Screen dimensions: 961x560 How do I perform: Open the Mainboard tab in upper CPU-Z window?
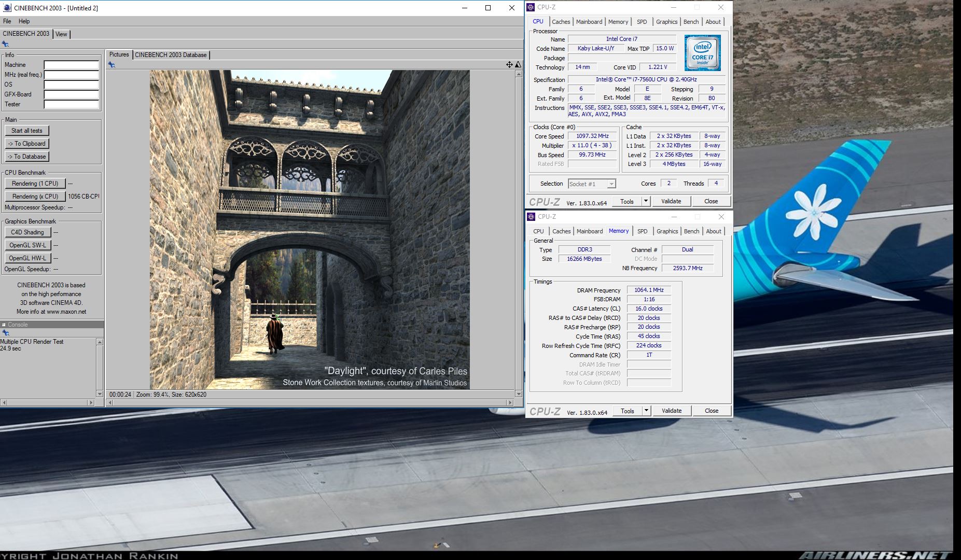[x=589, y=22]
